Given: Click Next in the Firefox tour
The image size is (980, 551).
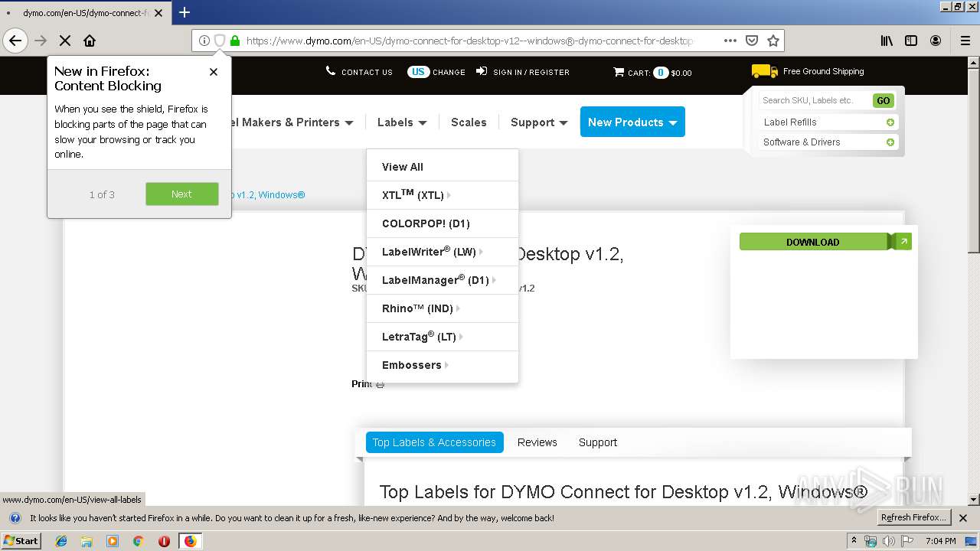Looking at the screenshot, I should click(181, 194).
